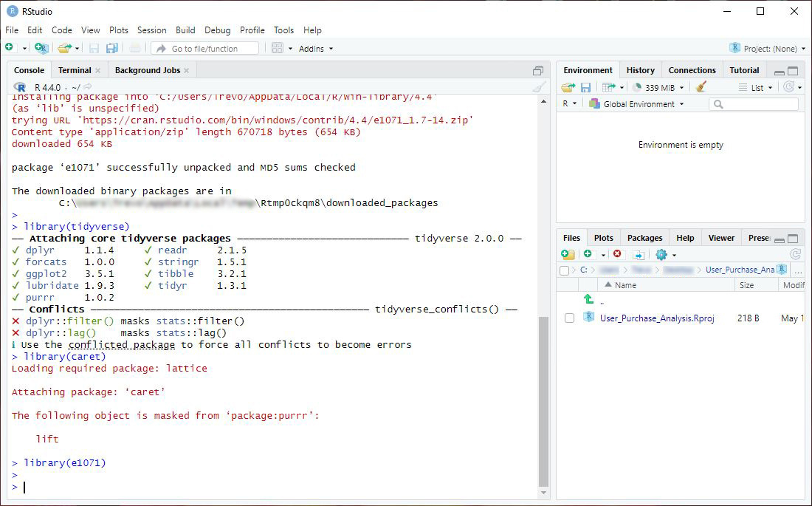Click the Delete files red X icon
Screen dimensions: 812x506
click(x=617, y=253)
